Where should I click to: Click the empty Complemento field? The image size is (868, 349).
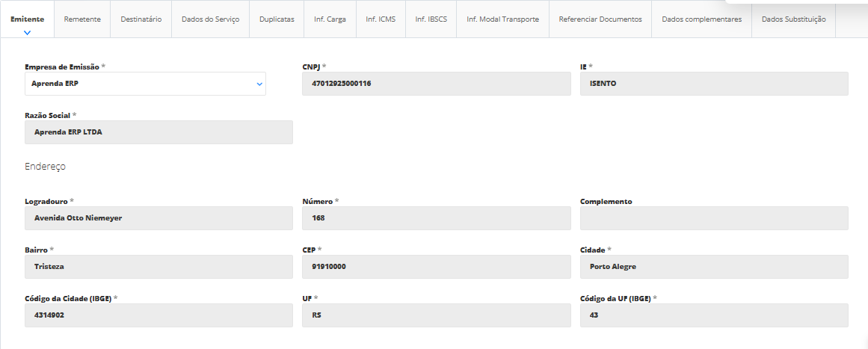(x=714, y=218)
